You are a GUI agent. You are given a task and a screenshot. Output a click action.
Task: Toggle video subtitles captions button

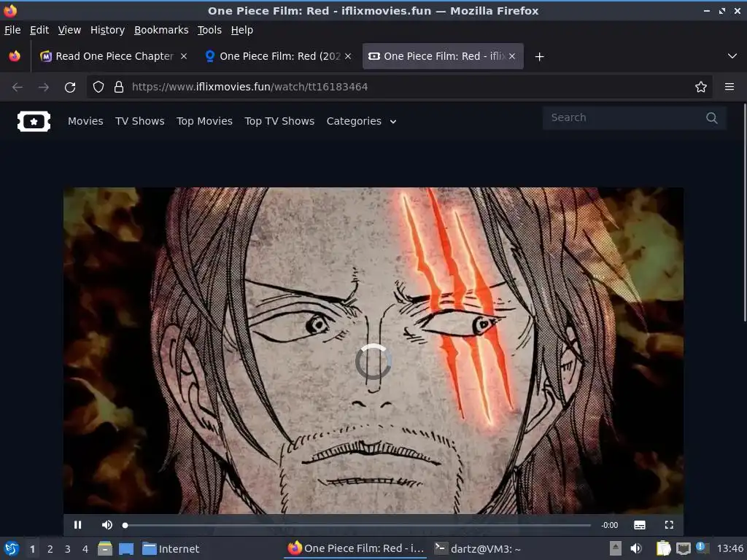point(640,525)
